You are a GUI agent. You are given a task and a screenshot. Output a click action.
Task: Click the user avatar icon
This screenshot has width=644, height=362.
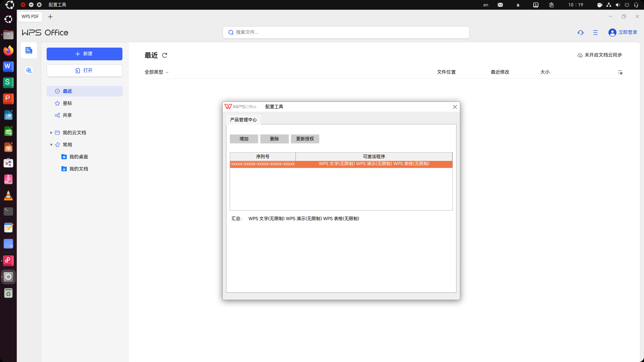[x=612, y=33]
